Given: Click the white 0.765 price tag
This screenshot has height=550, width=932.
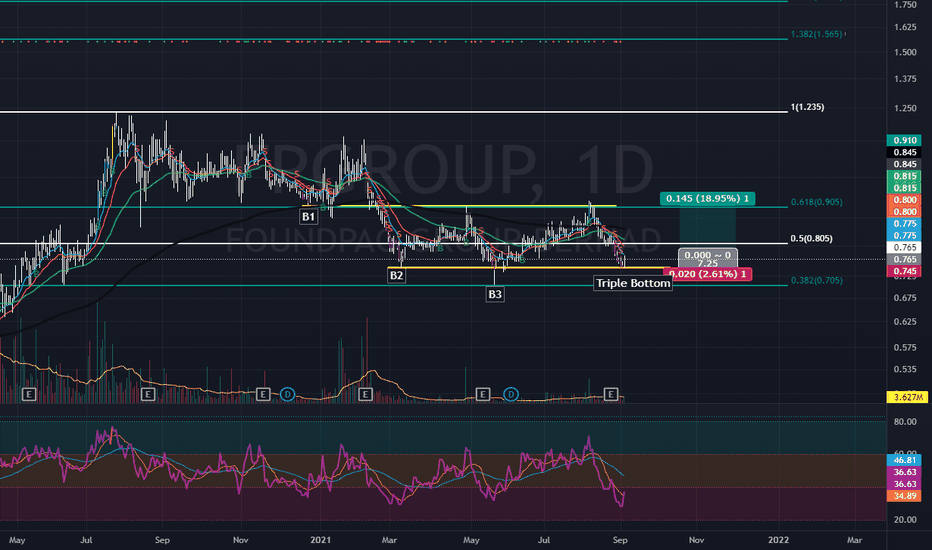Looking at the screenshot, I should coord(904,247).
